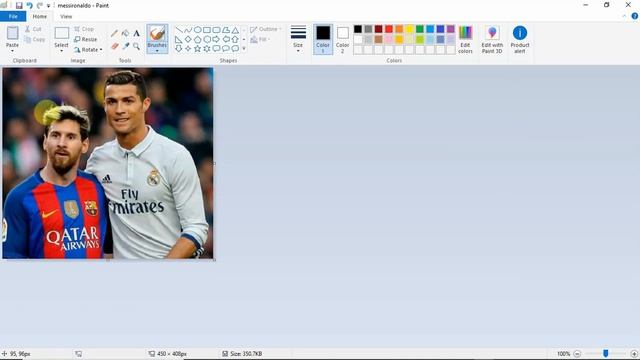Pick the Diamond shape
The height and width of the screenshot is (360, 640).
tap(188, 39)
